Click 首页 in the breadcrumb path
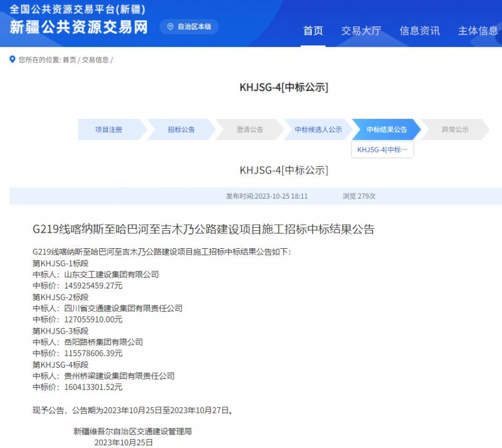 [x=69, y=60]
